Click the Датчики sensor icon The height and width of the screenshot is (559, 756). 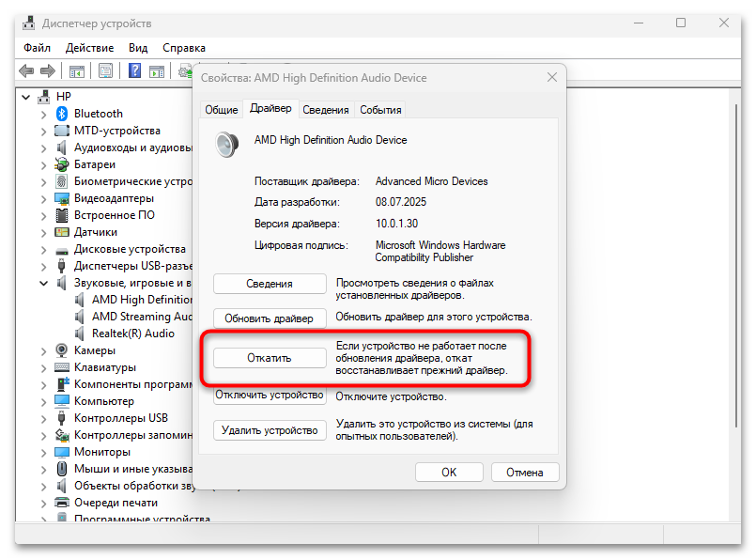tap(62, 232)
